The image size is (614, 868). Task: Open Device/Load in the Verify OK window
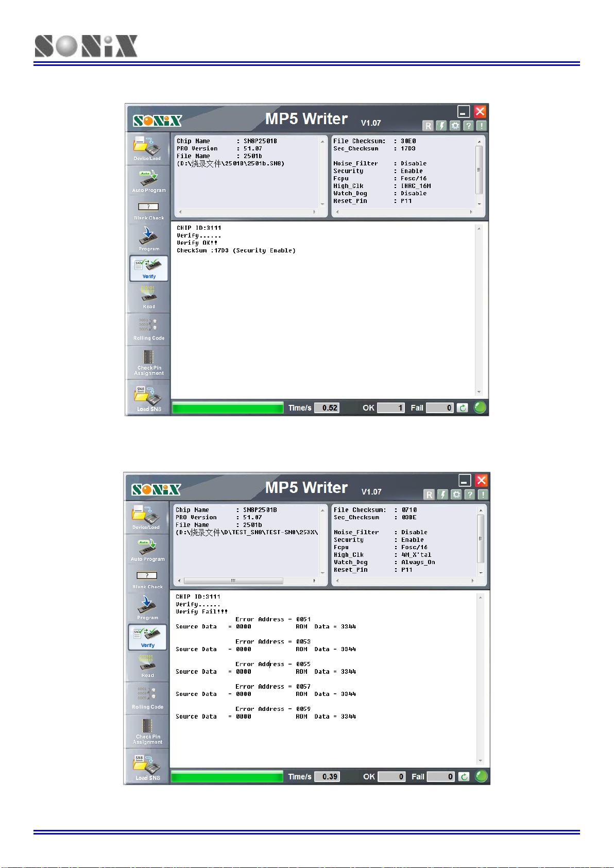pos(148,149)
